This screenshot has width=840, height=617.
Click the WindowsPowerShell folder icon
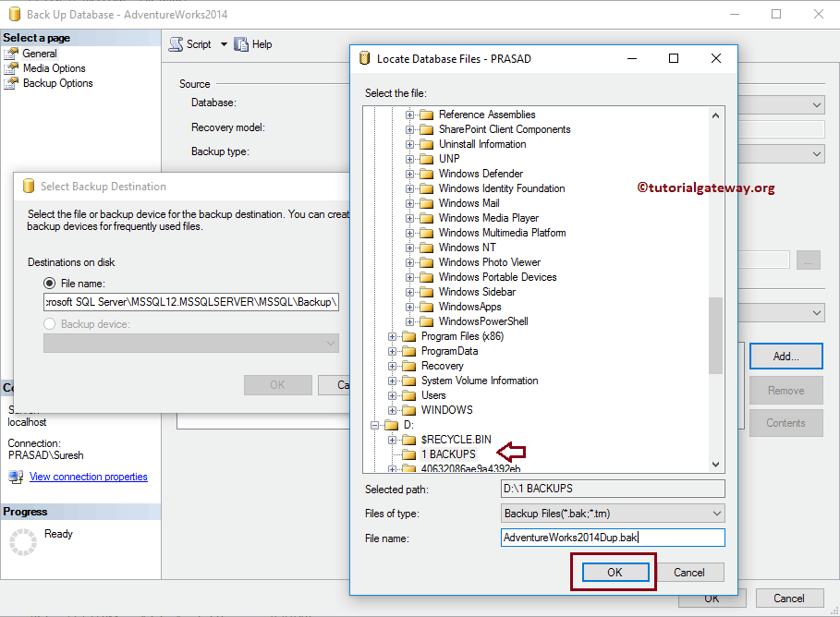tap(426, 321)
